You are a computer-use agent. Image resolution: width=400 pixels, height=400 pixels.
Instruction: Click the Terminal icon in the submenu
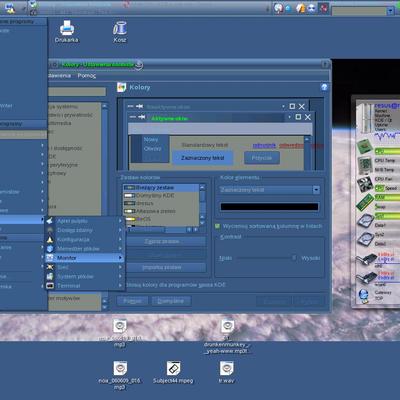coord(50,286)
